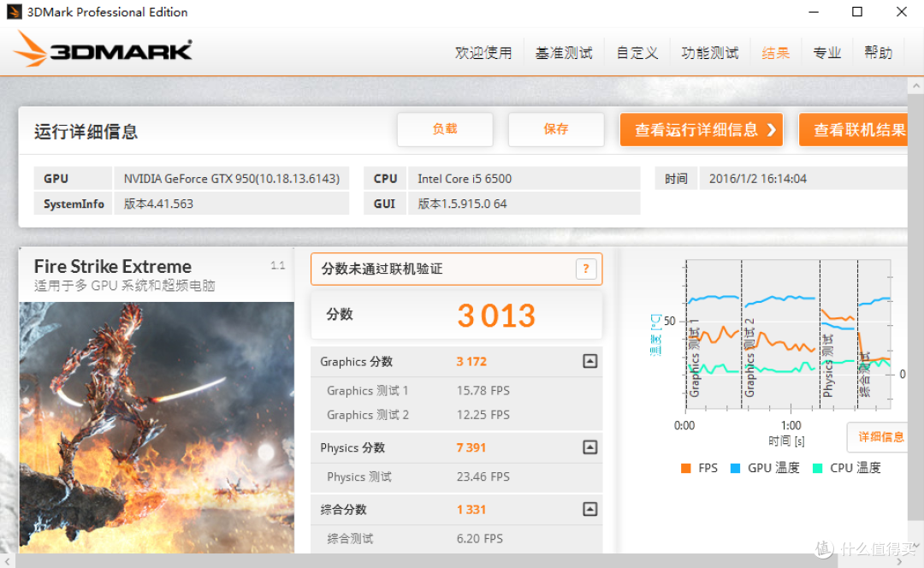
Task: Click the 查看联机结果 button
Action: [853, 130]
